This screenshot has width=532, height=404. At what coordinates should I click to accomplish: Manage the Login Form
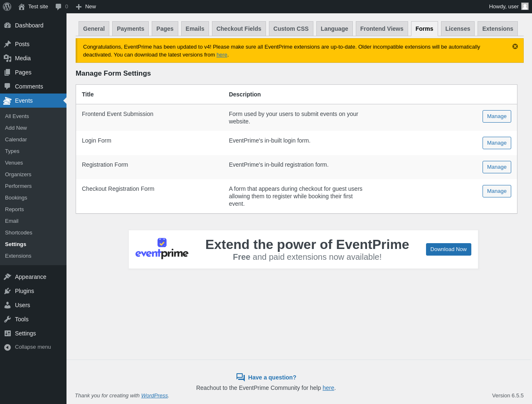(497, 143)
